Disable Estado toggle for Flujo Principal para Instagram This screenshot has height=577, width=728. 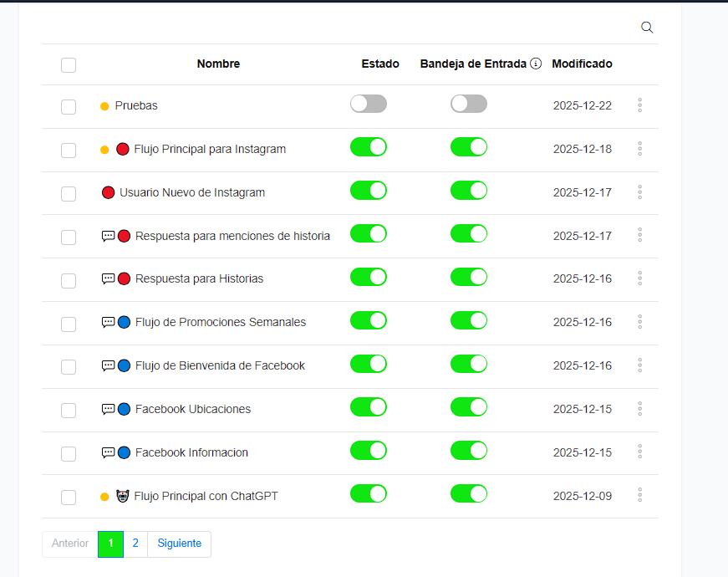[368, 147]
